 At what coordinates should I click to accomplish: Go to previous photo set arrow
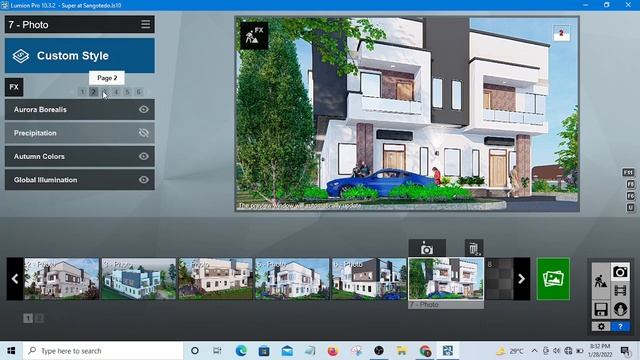click(x=15, y=279)
